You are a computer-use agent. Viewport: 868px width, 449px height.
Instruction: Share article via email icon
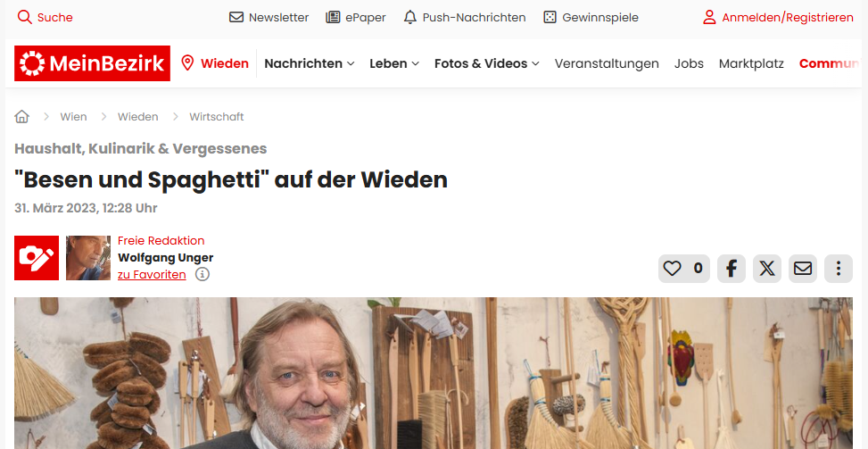(x=803, y=269)
